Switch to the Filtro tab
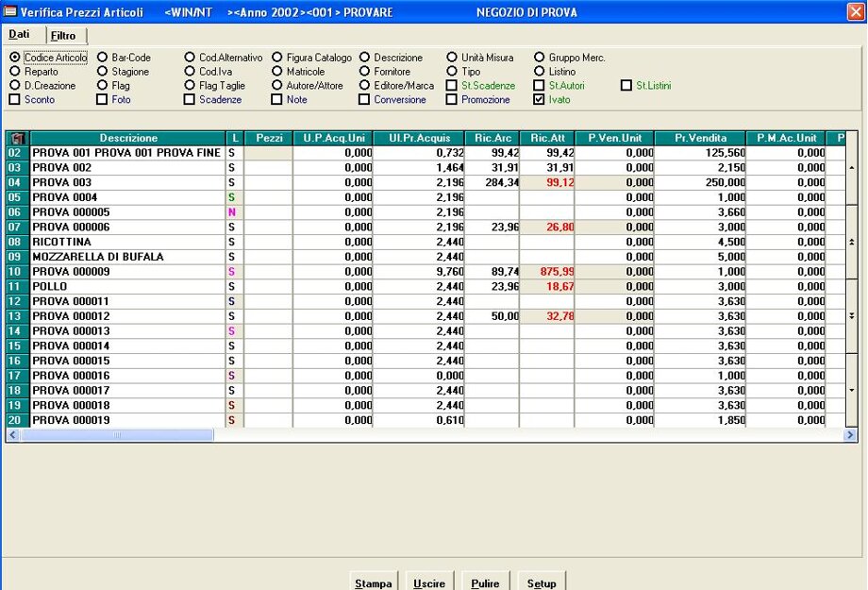 coord(63,35)
